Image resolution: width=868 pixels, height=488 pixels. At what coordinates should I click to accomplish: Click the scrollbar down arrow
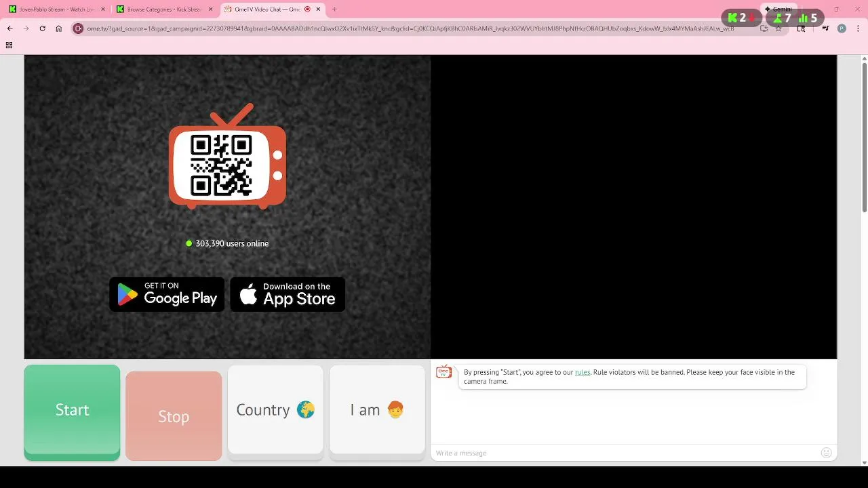(x=864, y=463)
